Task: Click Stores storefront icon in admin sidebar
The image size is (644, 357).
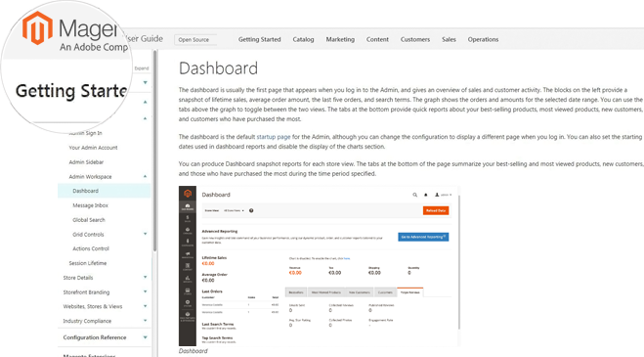Action: pyautogui.click(x=188, y=290)
